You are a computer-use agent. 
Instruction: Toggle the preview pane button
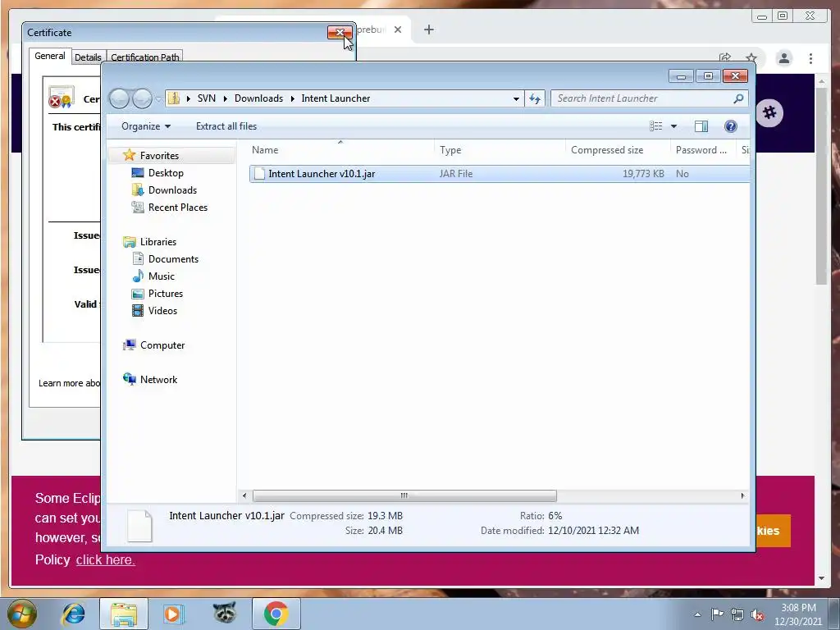pyautogui.click(x=701, y=126)
